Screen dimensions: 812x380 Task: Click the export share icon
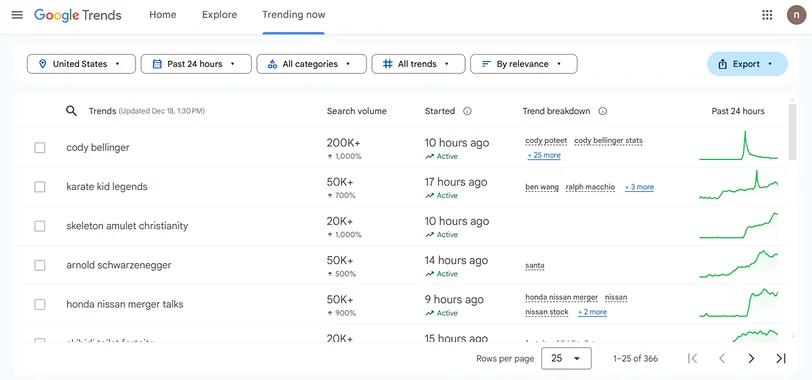point(722,64)
